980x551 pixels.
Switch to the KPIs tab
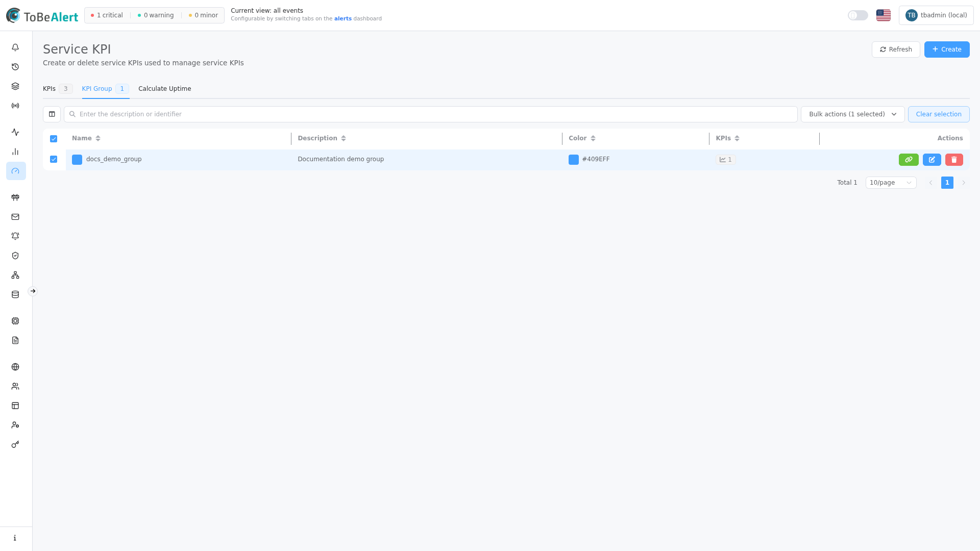point(57,89)
